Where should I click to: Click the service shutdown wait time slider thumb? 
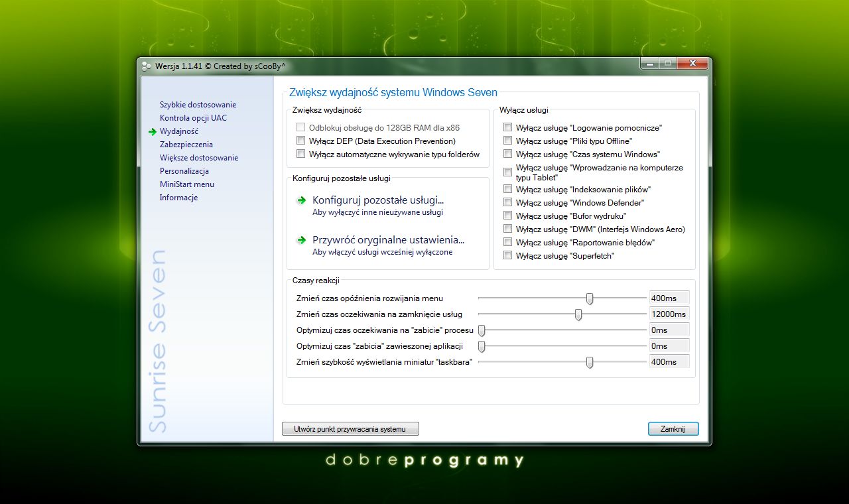pos(578,314)
